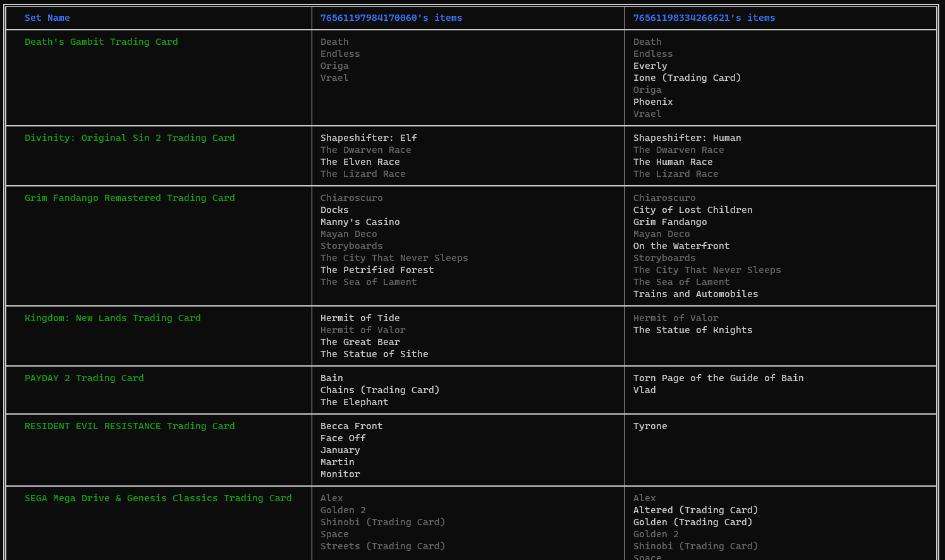Click 'The Human Race' entry
This screenshot has width=945, height=560.
[673, 162]
